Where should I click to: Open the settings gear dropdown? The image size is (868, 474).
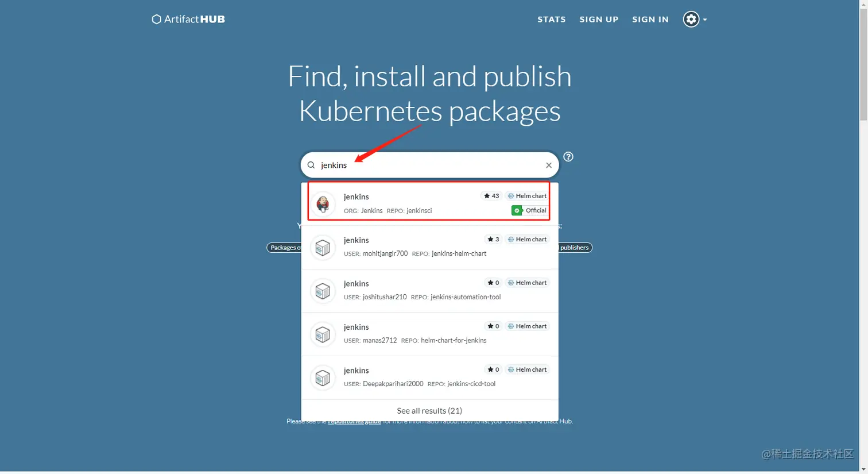pos(695,19)
